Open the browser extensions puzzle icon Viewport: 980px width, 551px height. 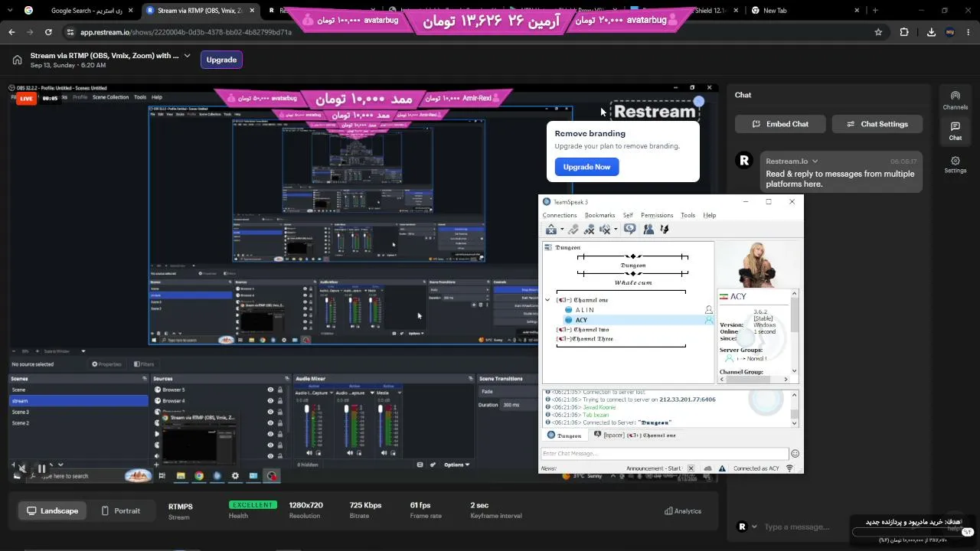tap(904, 32)
